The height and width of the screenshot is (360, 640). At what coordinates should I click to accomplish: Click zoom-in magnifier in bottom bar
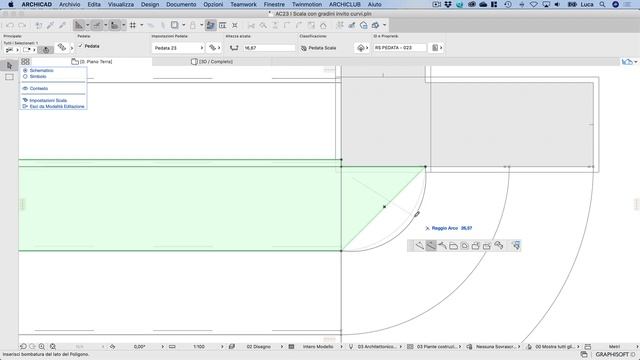(42, 347)
